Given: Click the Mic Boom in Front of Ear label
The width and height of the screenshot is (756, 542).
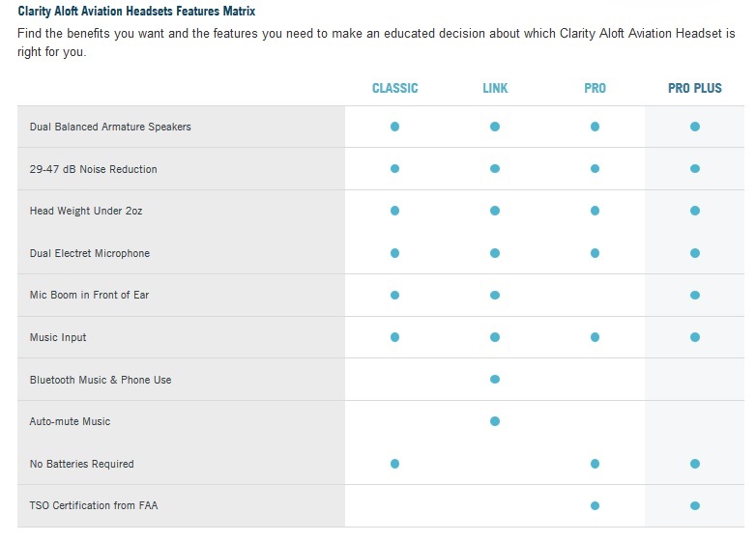Looking at the screenshot, I should [89, 295].
